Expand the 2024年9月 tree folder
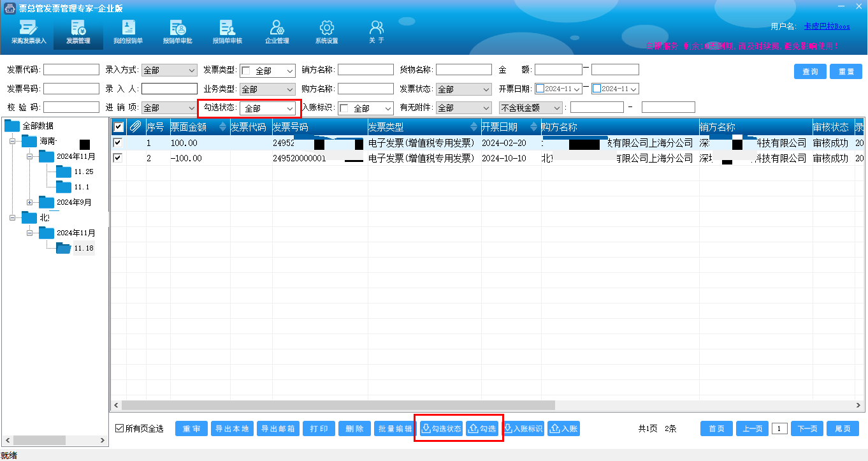This screenshot has height=461, width=868. tap(29, 202)
